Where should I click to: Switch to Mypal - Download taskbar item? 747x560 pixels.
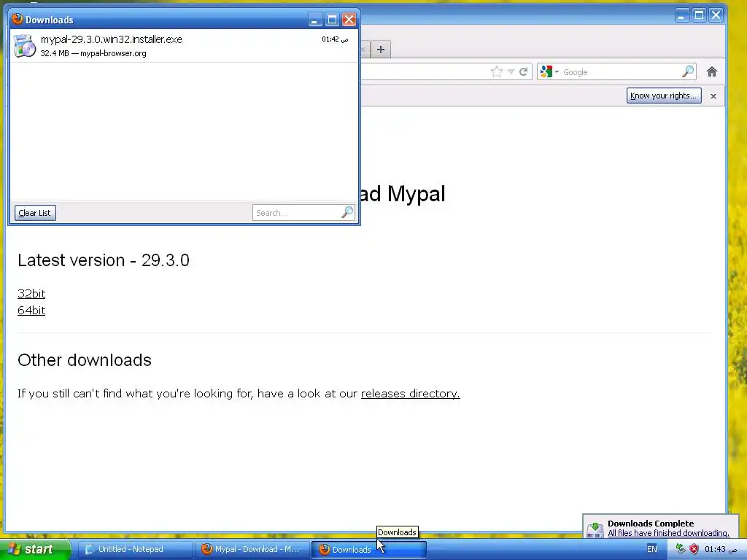click(252, 550)
